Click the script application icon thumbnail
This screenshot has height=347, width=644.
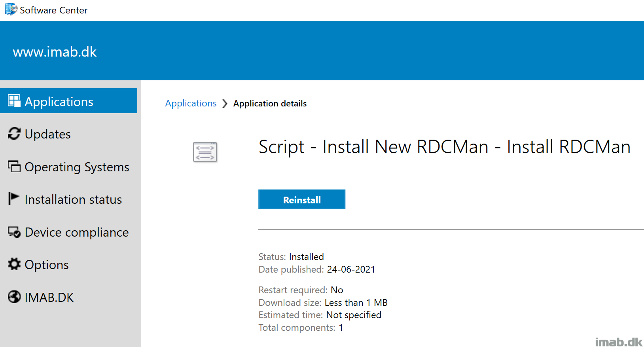205,152
